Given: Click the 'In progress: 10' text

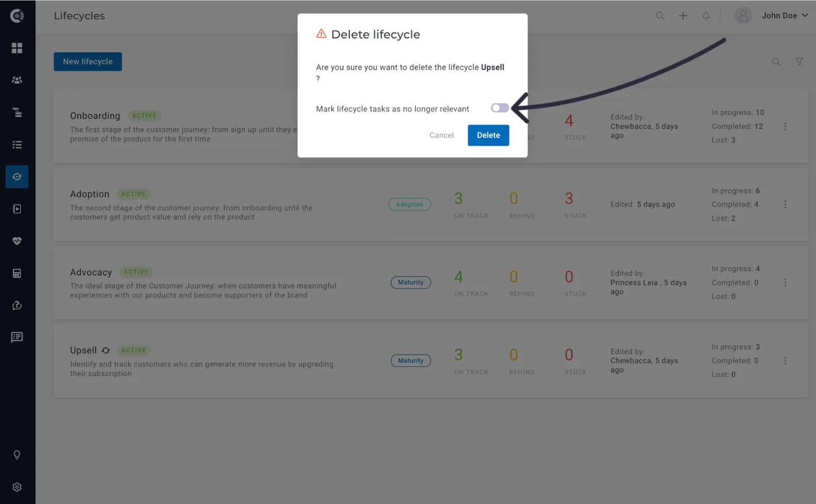Looking at the screenshot, I should coord(738,113).
